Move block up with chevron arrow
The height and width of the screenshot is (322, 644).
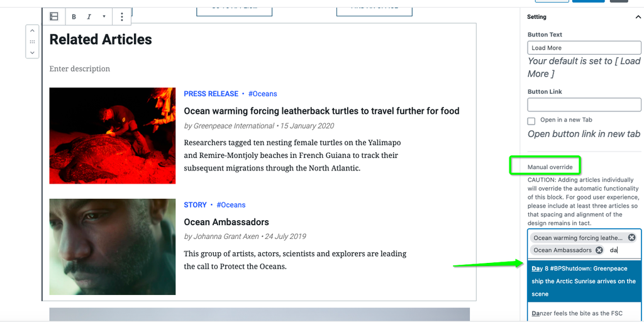(32, 31)
